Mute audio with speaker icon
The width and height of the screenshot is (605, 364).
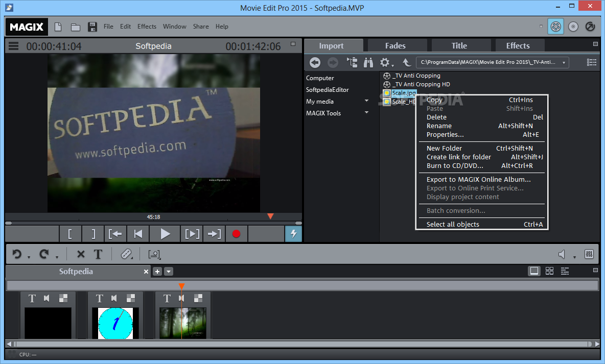click(562, 254)
